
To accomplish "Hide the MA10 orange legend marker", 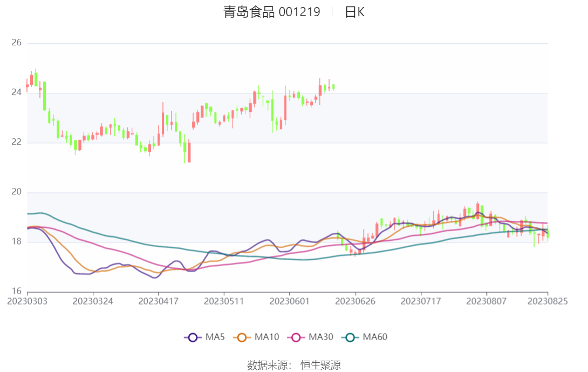I will click(x=242, y=337).
